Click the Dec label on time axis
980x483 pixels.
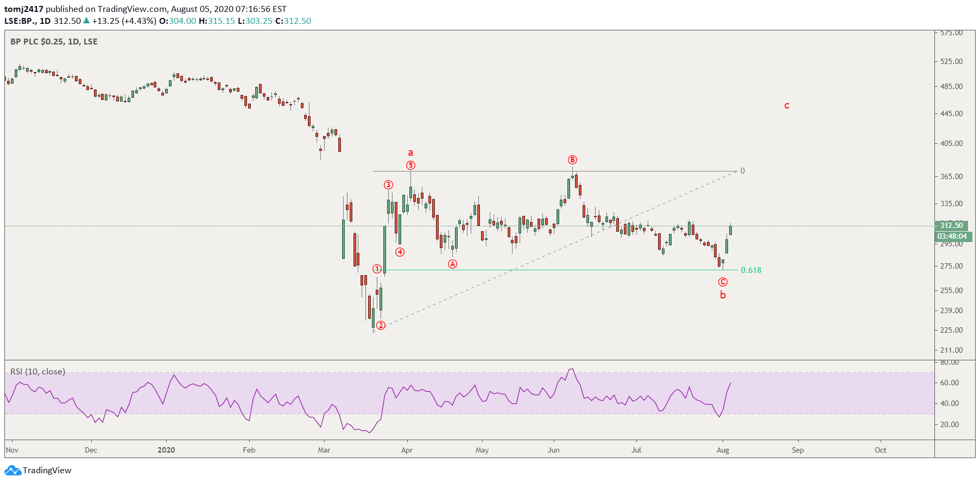[91, 450]
